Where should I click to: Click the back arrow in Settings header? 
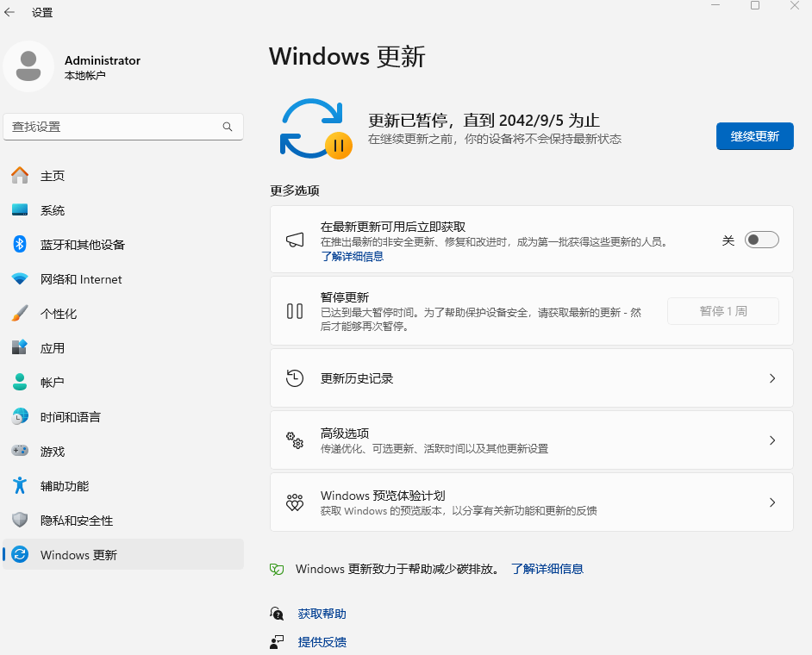coord(9,12)
